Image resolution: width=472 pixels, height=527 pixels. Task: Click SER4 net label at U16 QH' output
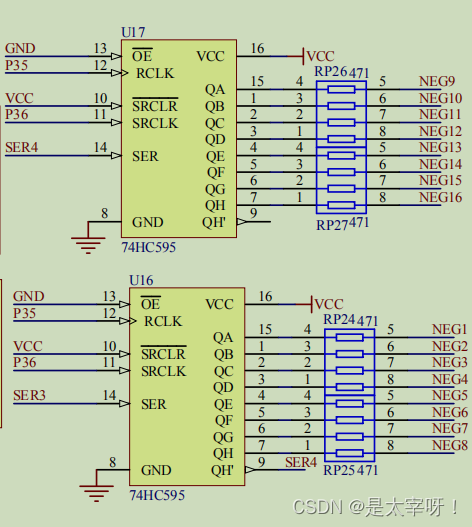301,462
